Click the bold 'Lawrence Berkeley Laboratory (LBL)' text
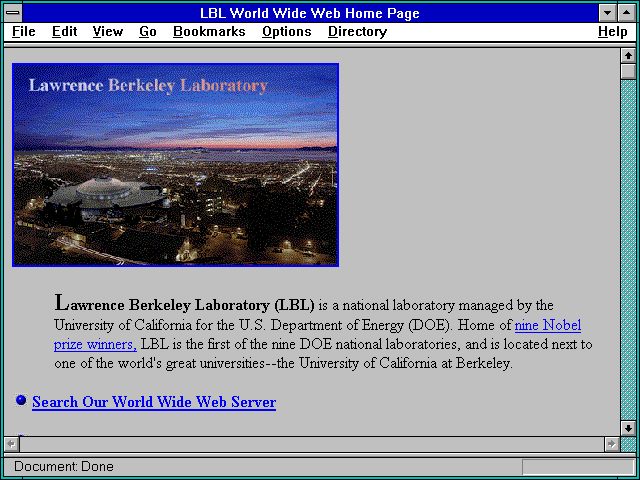 (x=184, y=304)
